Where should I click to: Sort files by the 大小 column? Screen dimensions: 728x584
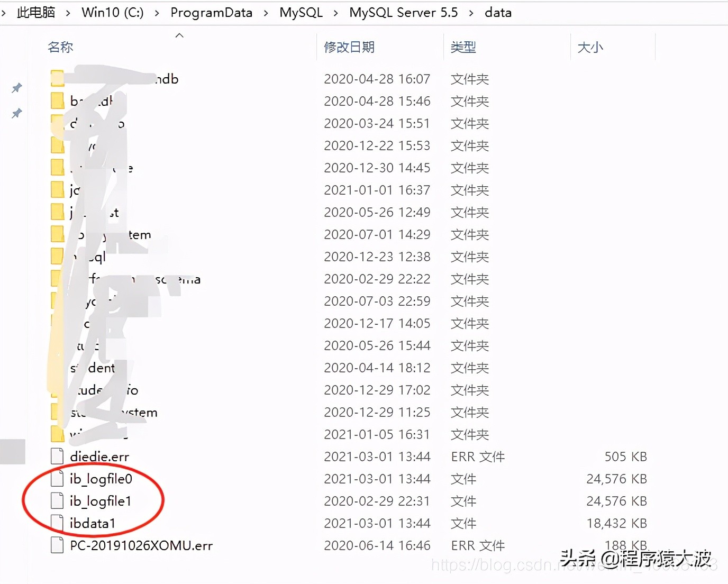pyautogui.click(x=590, y=47)
